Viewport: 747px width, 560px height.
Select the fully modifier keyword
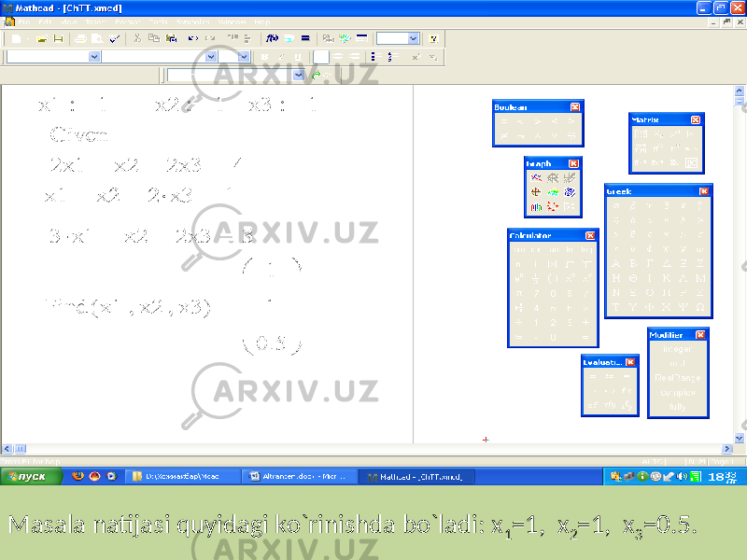point(678,407)
